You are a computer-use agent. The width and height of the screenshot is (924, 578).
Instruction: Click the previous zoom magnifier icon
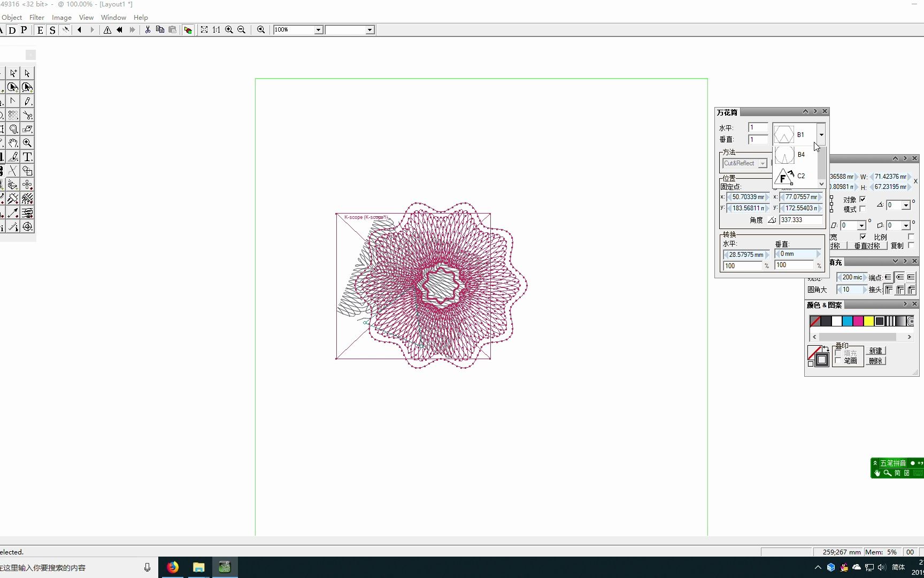tap(261, 30)
